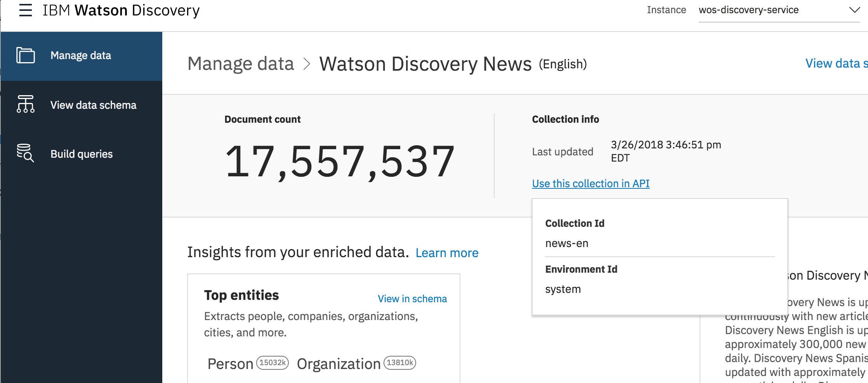Click the breadcrumb chevron separator
868x383 pixels.
[307, 64]
